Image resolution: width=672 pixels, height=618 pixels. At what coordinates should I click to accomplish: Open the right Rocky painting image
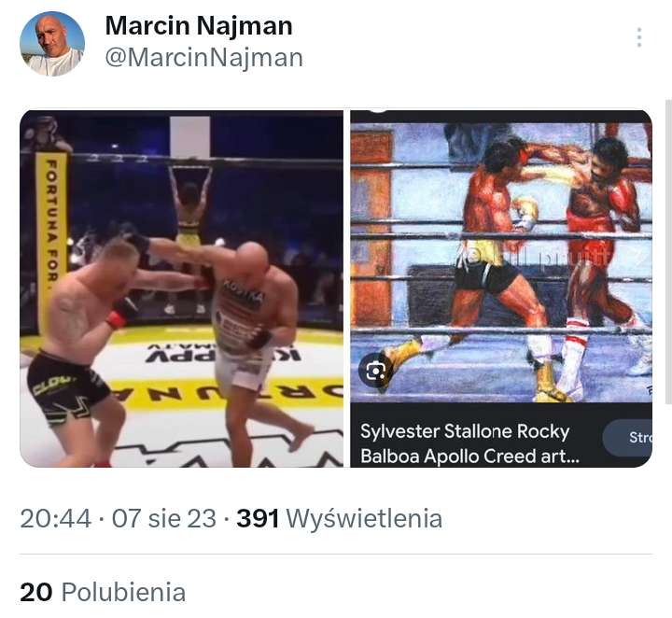501,288
